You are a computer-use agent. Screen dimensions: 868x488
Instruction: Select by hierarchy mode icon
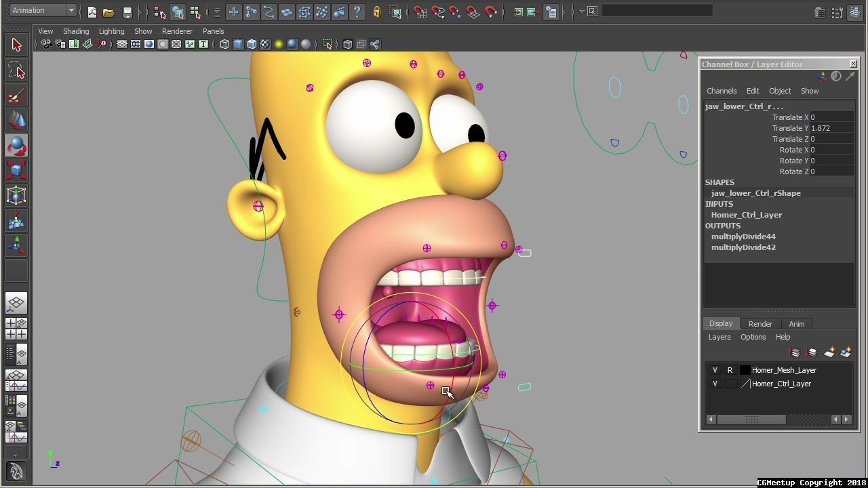coord(160,12)
